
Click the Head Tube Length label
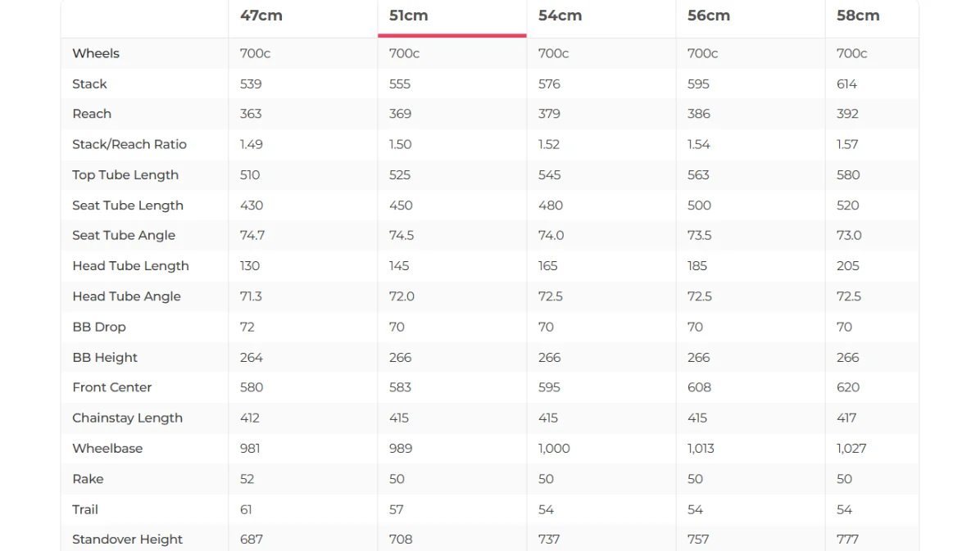(x=130, y=266)
